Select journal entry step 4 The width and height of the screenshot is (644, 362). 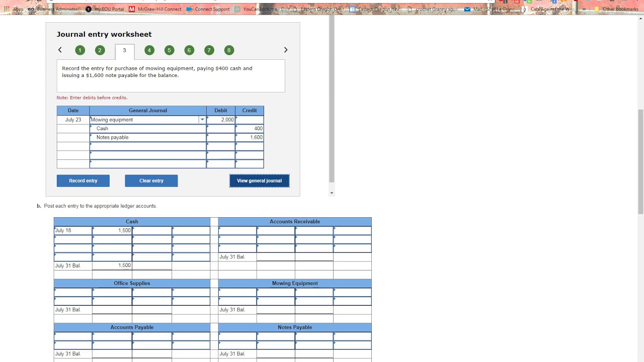click(x=149, y=50)
